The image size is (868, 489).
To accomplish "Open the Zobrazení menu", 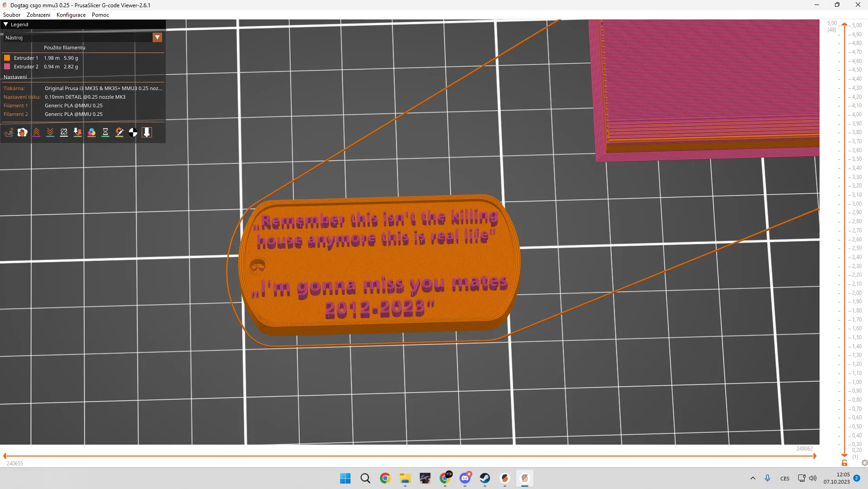I will (38, 15).
